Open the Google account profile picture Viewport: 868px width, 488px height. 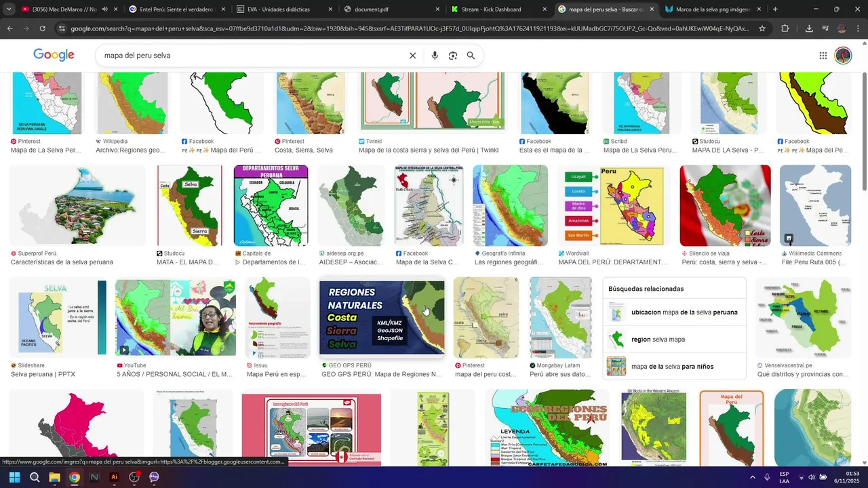843,56
